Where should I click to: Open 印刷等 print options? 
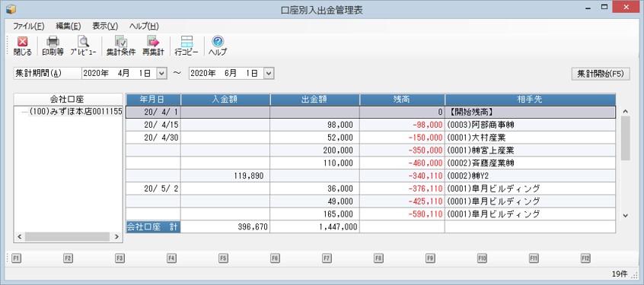coord(53,46)
